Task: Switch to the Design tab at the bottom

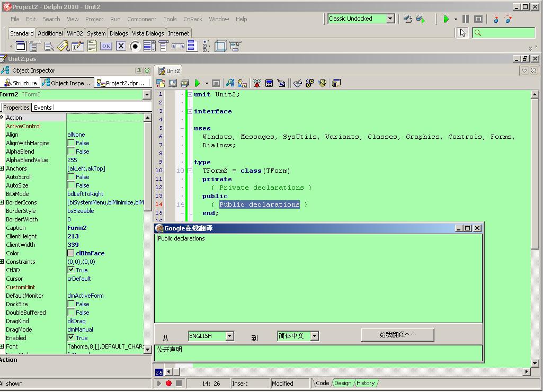Action: pyautogui.click(x=343, y=382)
